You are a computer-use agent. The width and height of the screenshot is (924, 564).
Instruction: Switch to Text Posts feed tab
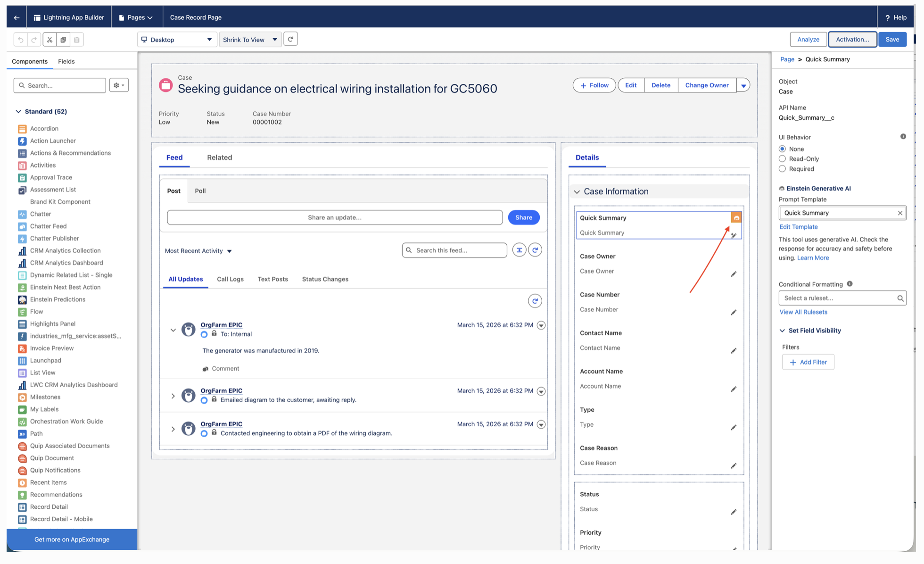click(x=273, y=279)
